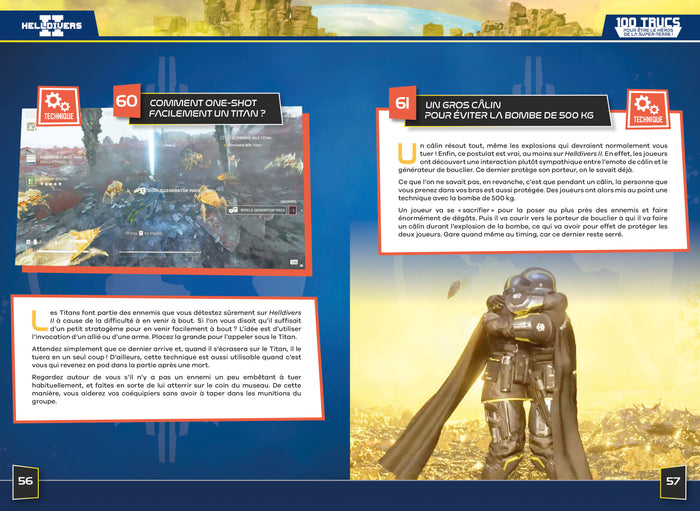Click the 100 Trucs badge
Image resolution: width=700 pixels, height=511 pixels.
(648, 27)
